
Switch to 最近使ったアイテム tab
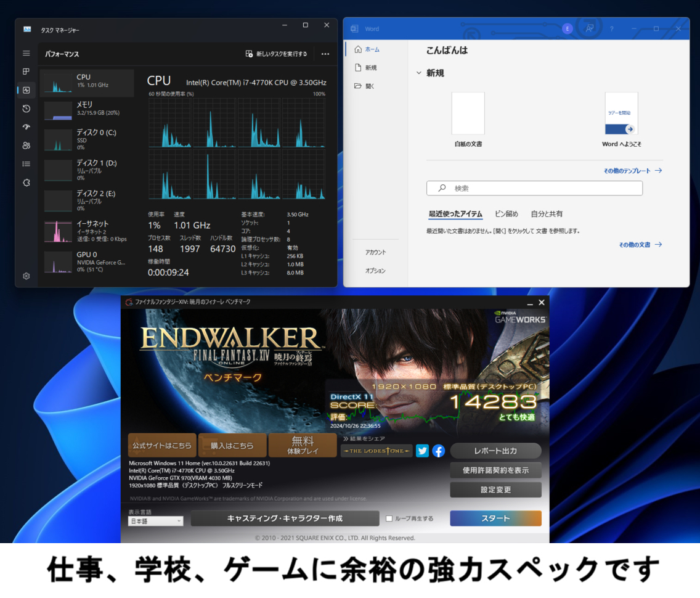tap(455, 214)
